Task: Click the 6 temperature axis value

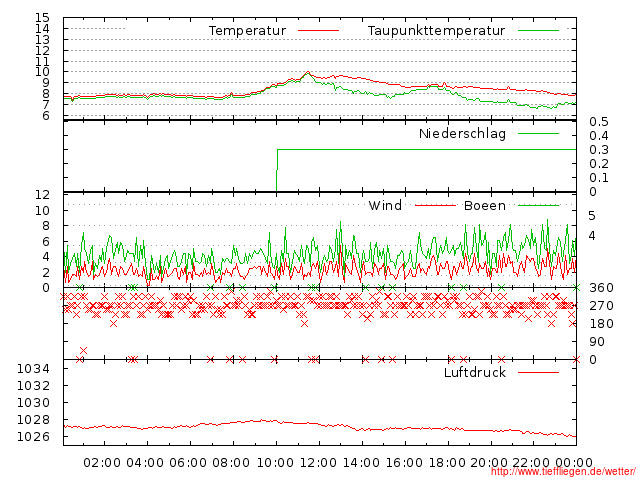Action: click(46, 116)
